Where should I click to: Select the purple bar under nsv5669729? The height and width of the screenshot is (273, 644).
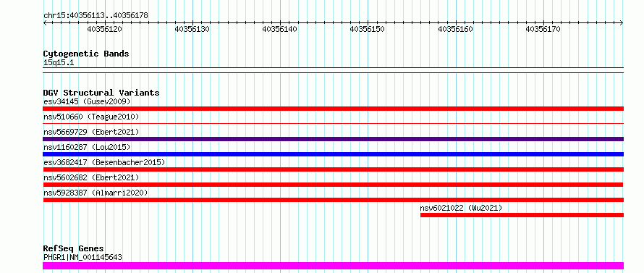click(x=333, y=139)
